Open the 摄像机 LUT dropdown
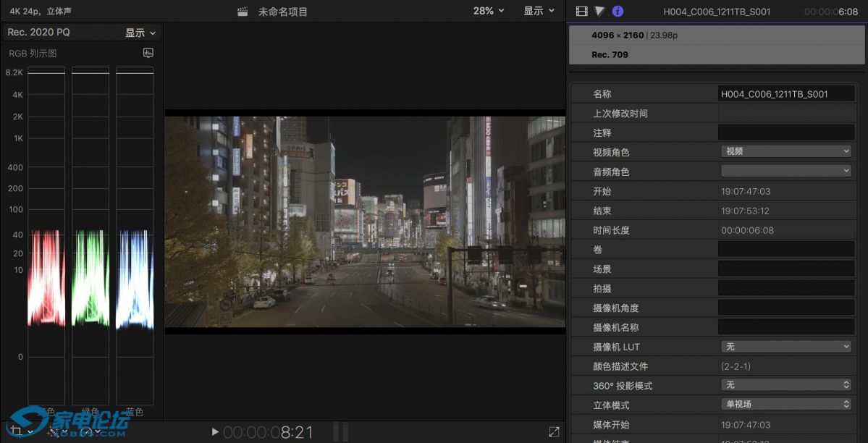The image size is (868, 443). coord(786,347)
